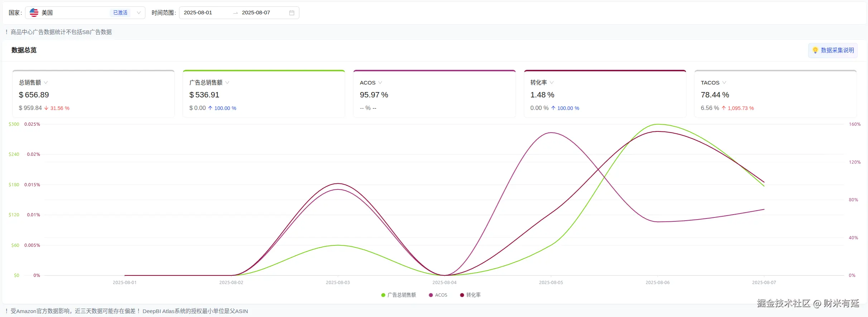Open the country selector dropdown arrow
The height and width of the screenshot is (317, 868).
coord(139,13)
